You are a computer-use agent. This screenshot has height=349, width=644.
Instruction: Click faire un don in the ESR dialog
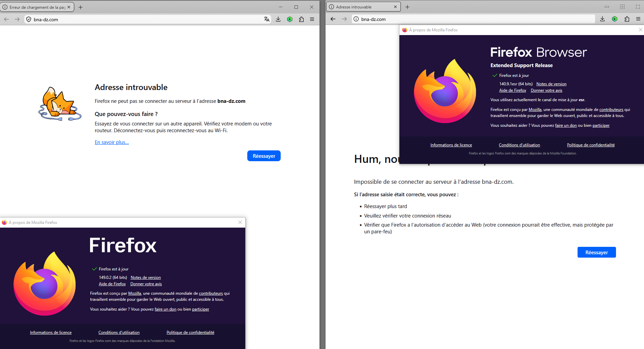click(566, 125)
